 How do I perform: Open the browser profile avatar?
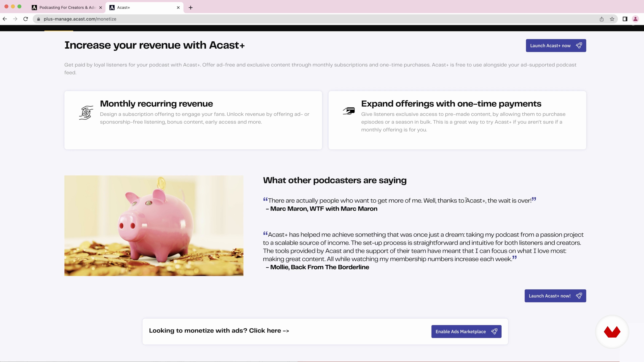[635, 19]
